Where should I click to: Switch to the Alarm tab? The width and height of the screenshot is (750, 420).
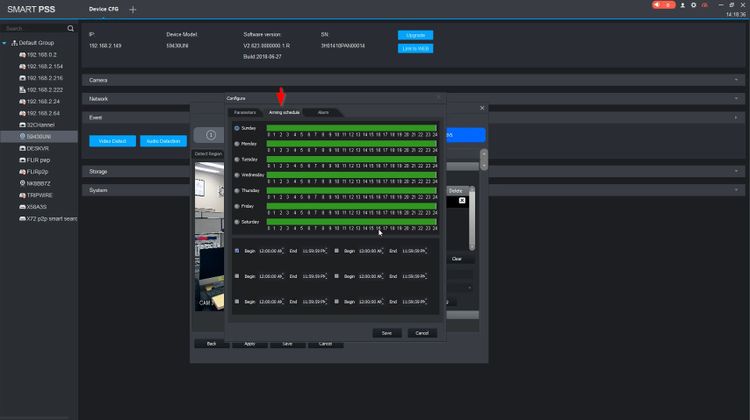(x=323, y=112)
